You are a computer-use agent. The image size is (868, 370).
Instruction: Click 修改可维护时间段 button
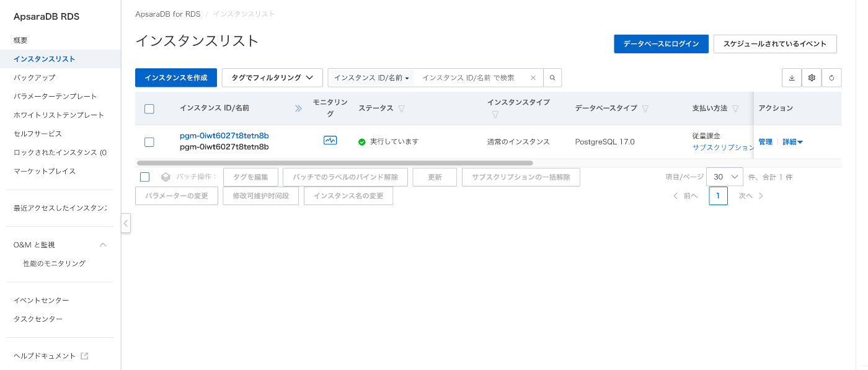point(261,196)
